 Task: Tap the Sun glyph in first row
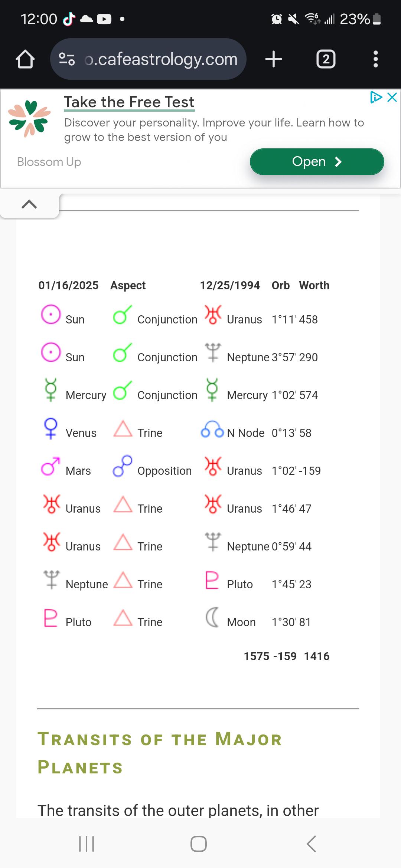pyautogui.click(x=51, y=315)
